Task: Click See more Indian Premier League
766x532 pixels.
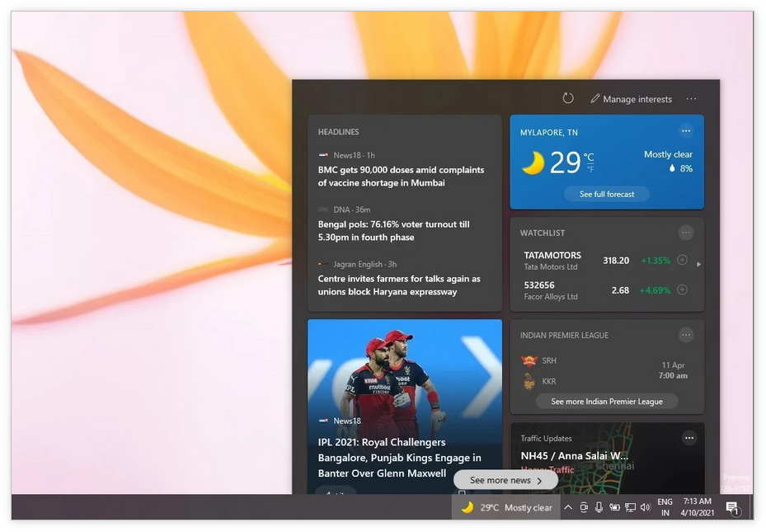Action: click(607, 402)
